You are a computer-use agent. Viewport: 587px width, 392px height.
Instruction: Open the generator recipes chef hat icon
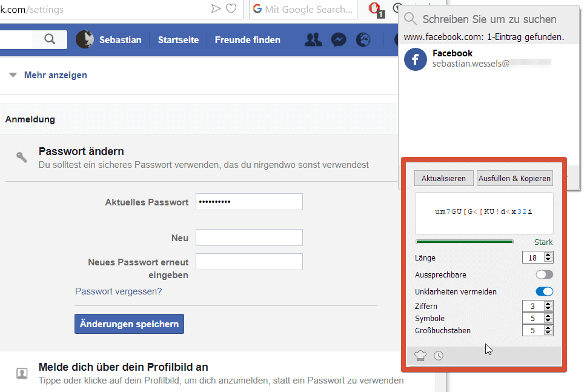[x=420, y=355]
